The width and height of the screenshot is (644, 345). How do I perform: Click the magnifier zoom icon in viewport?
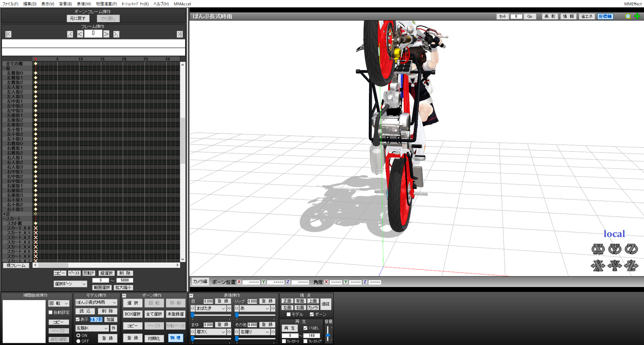click(628, 17)
